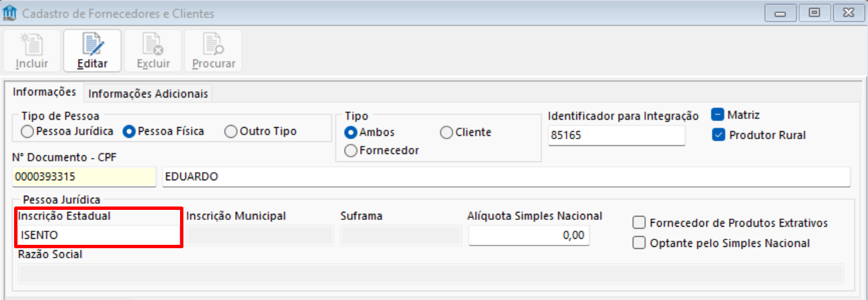
Task: Close the Cadastro de Fornecedores window
Action: (x=847, y=12)
